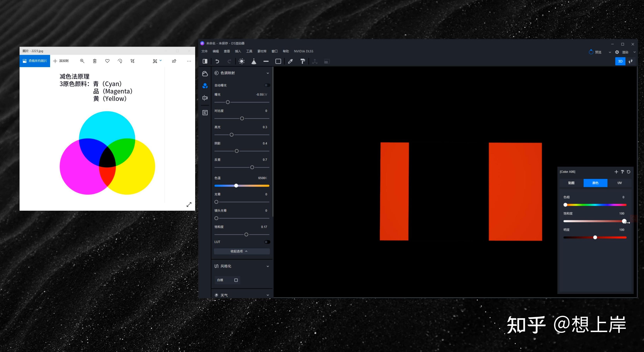Toggle the 自动曝光 auto exposure switch

coord(267,85)
